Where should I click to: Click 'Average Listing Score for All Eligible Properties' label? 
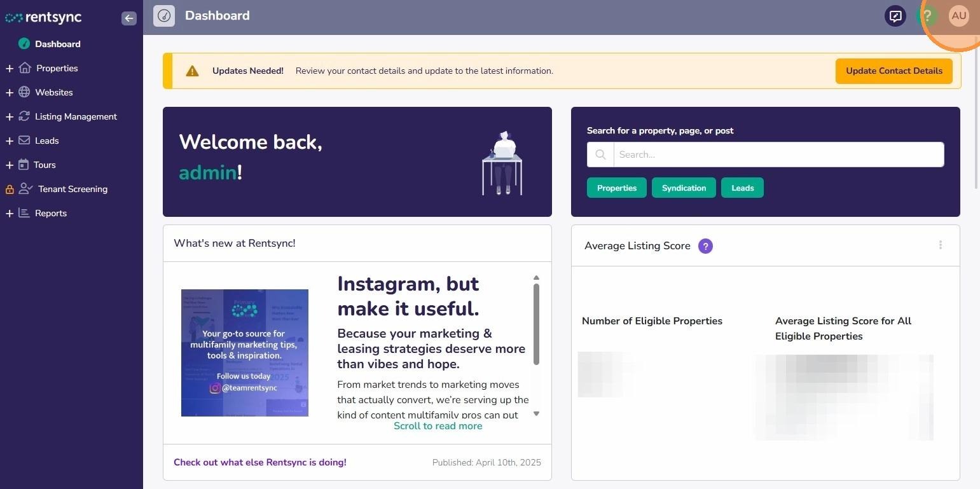click(843, 329)
